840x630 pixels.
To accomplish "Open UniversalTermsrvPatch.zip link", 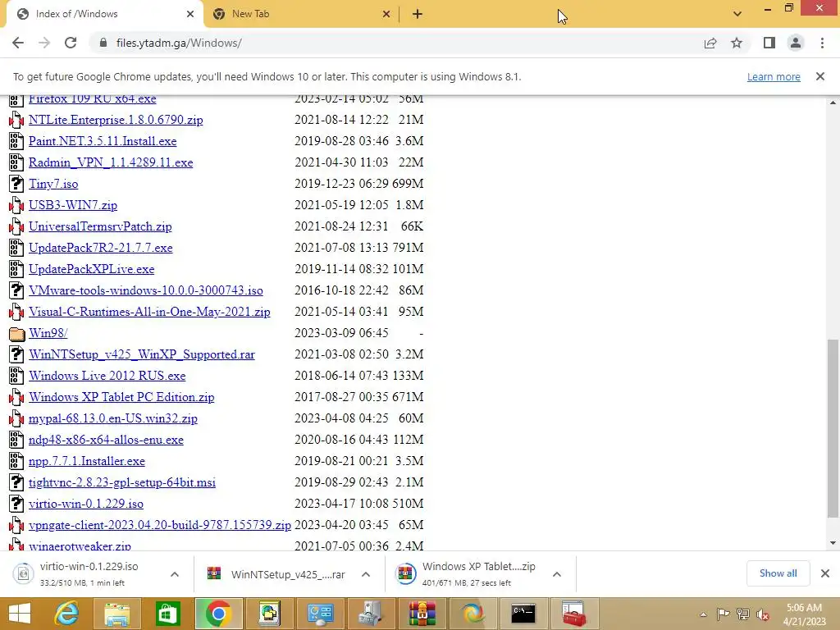I will pyautogui.click(x=100, y=226).
